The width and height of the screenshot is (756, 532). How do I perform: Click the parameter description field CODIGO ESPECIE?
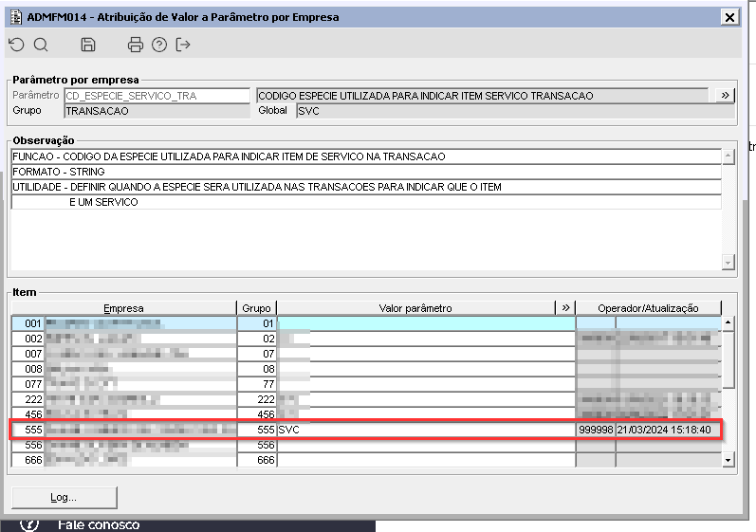point(483,96)
